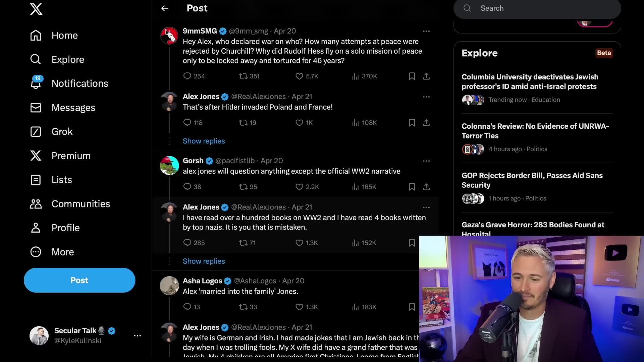The width and height of the screenshot is (644, 362).
Task: Like Gorsh's WW2 narrative post
Action: tap(299, 187)
